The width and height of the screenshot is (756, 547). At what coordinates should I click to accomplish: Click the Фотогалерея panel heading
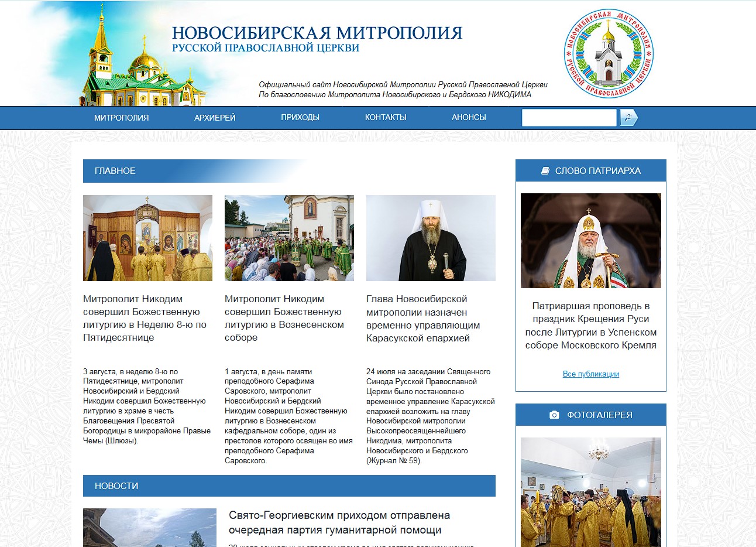(591, 415)
